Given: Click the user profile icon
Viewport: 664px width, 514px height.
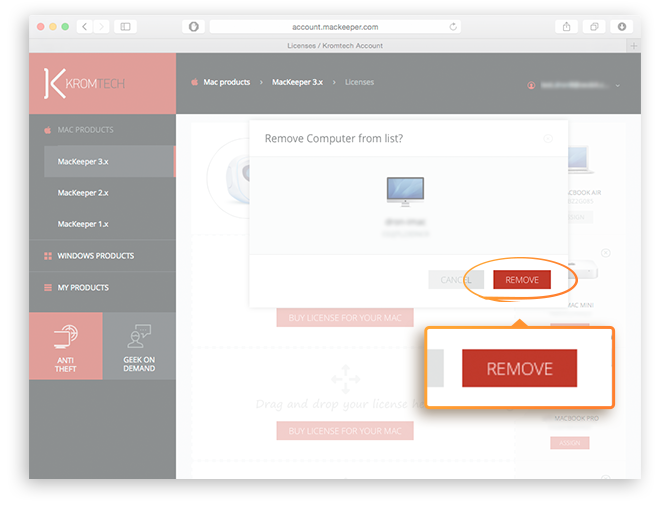Looking at the screenshot, I should coord(531,86).
